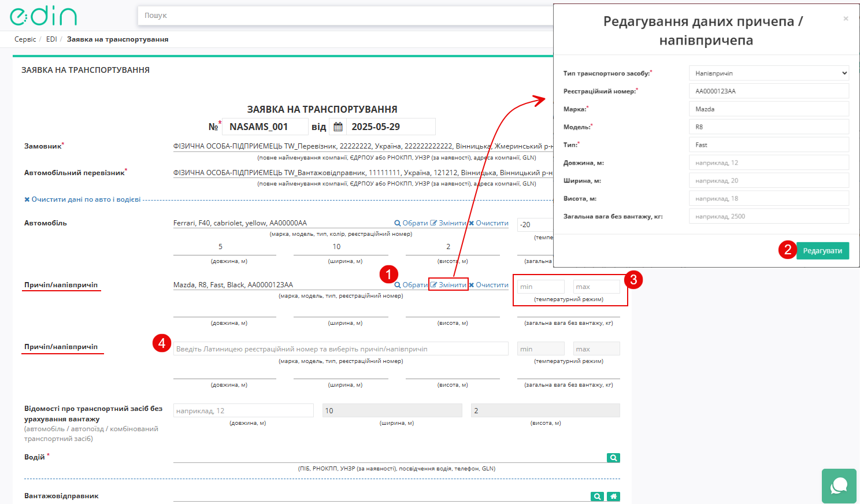
Task: Click the Mazda trailer max temperature field
Action: [x=596, y=287]
